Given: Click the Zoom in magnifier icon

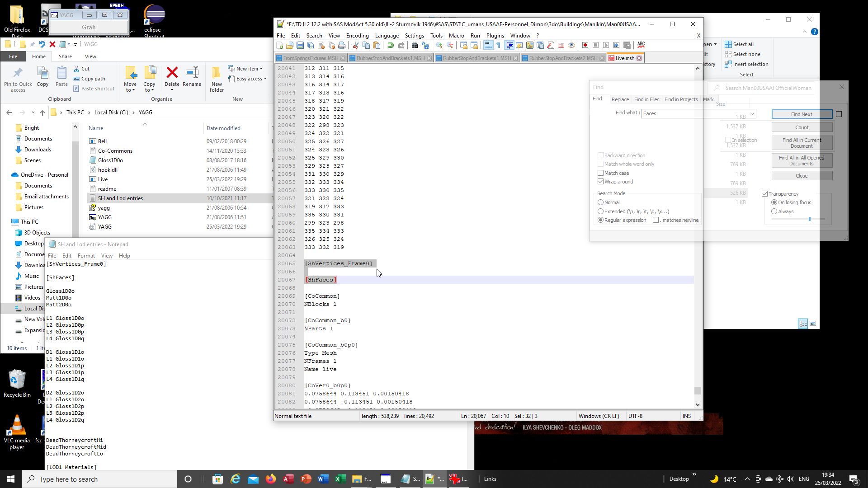Looking at the screenshot, I should (x=439, y=45).
